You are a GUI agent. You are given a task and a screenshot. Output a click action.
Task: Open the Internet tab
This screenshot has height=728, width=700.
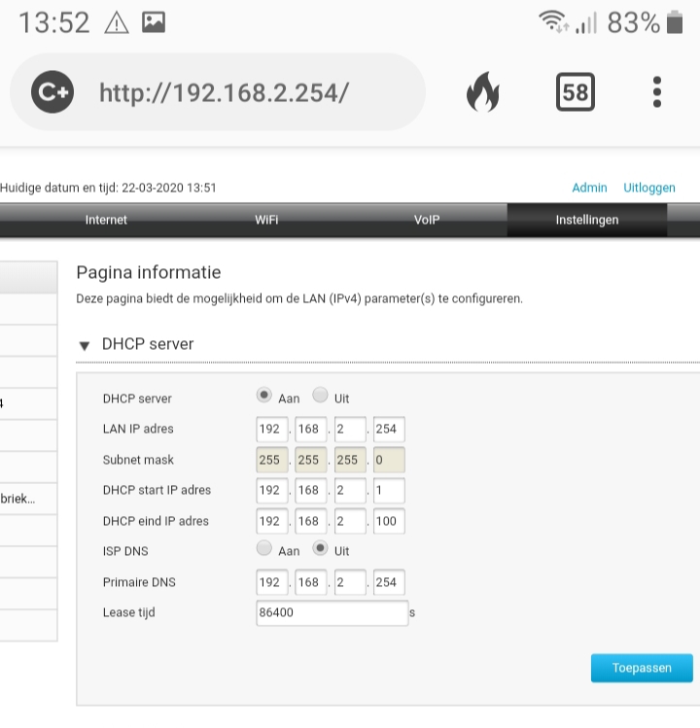tap(106, 220)
